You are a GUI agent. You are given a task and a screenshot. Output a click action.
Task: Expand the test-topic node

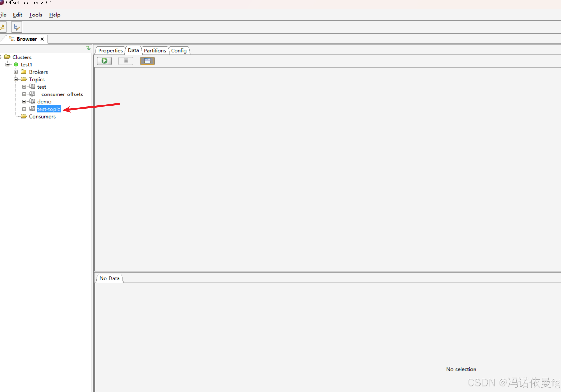(x=24, y=109)
